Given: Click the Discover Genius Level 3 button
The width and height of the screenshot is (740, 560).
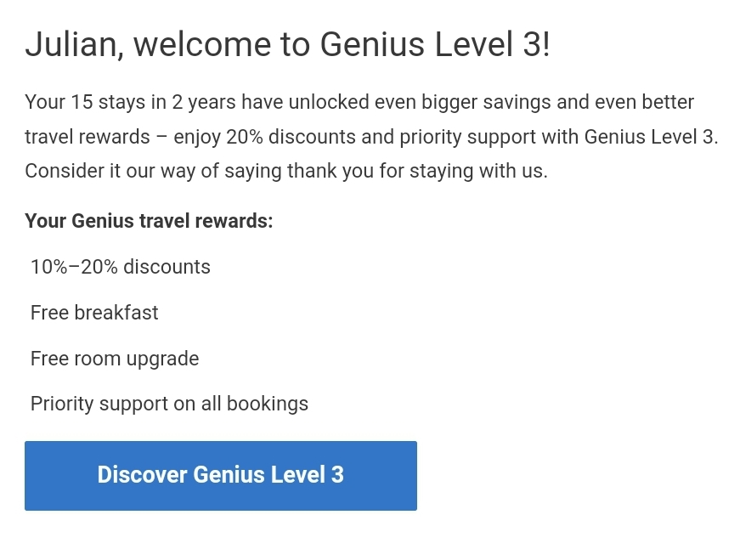Looking at the screenshot, I should click(220, 475).
